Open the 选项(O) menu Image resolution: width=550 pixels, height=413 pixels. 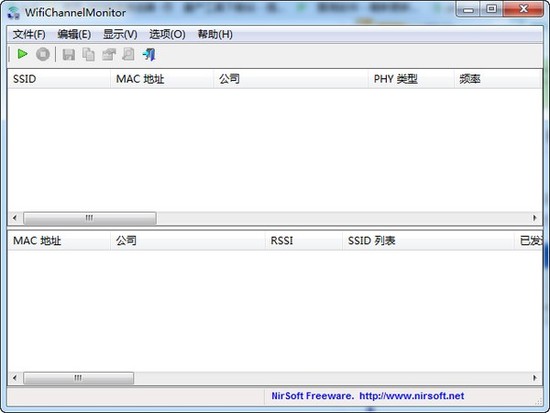point(167,34)
